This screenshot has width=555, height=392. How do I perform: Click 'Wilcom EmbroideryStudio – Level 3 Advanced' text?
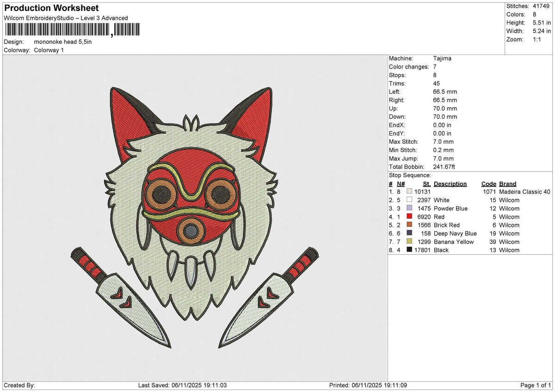point(66,18)
